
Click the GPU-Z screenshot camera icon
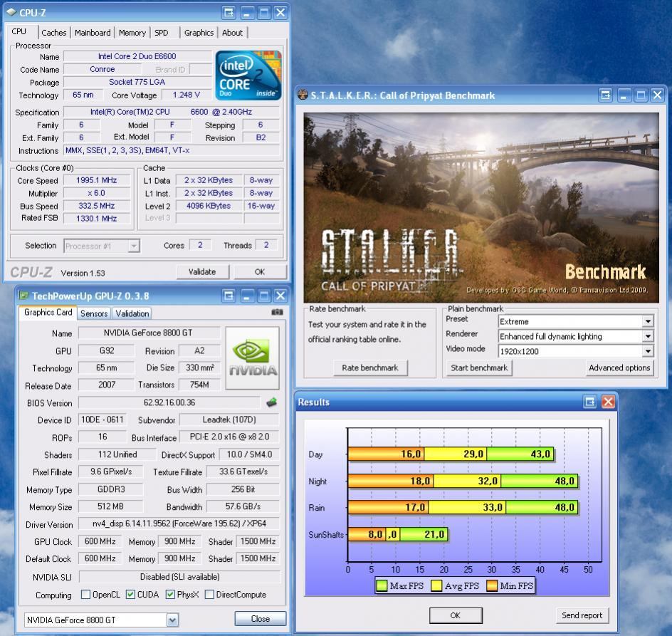278,312
